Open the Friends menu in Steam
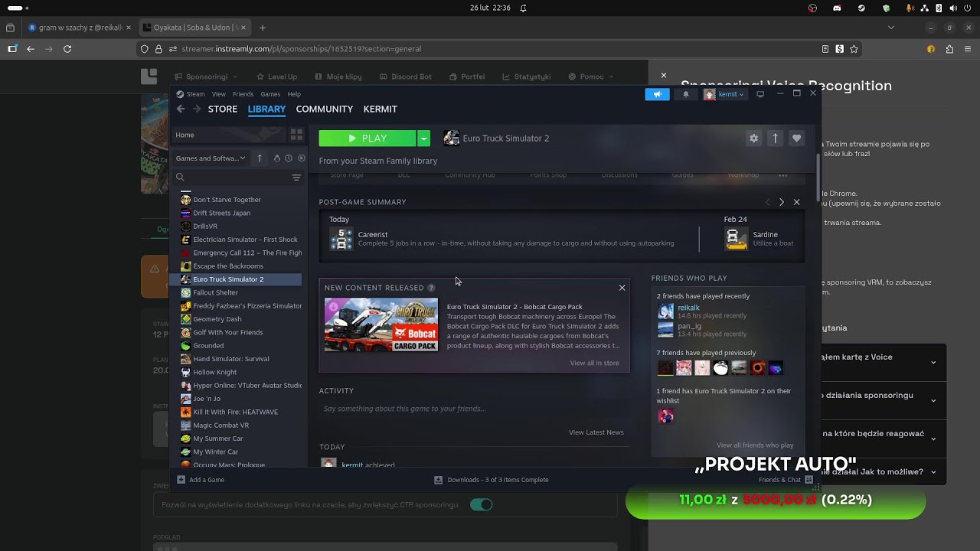Viewport: 980px width, 551px height. click(x=243, y=94)
